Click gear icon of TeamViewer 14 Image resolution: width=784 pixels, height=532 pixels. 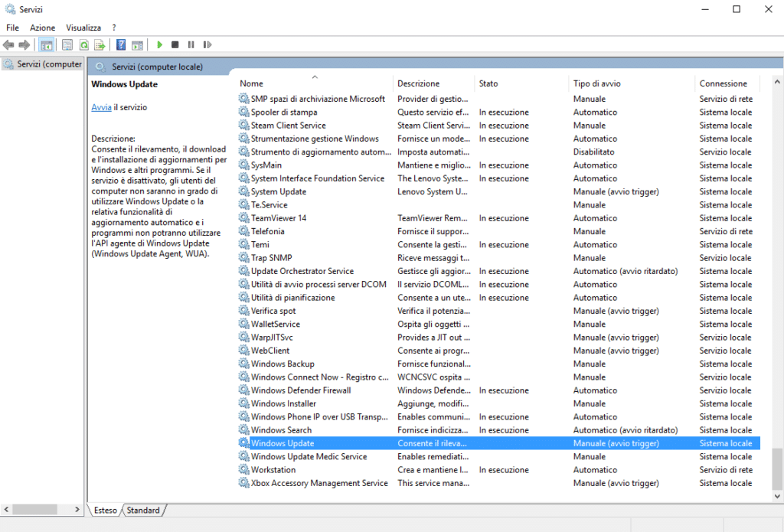pos(243,218)
